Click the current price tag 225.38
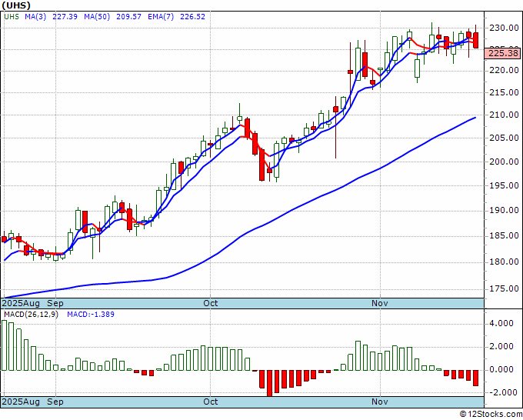 point(503,53)
